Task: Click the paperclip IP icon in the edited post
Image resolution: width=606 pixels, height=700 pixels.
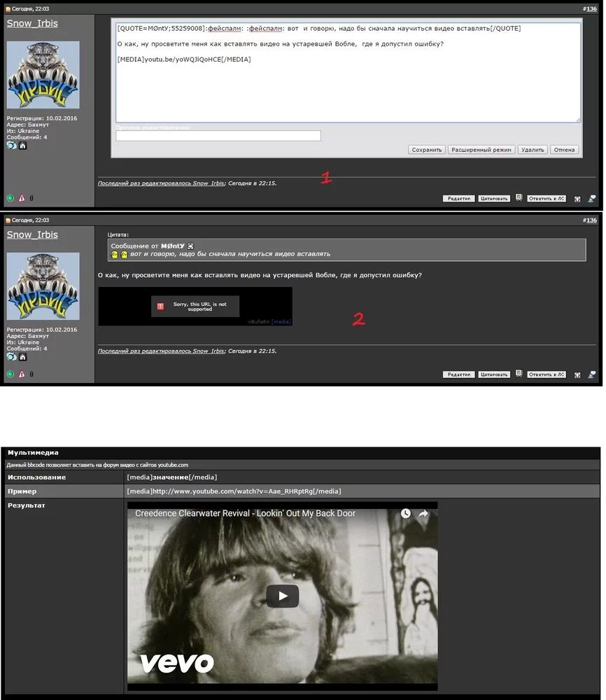Action: [x=31, y=198]
